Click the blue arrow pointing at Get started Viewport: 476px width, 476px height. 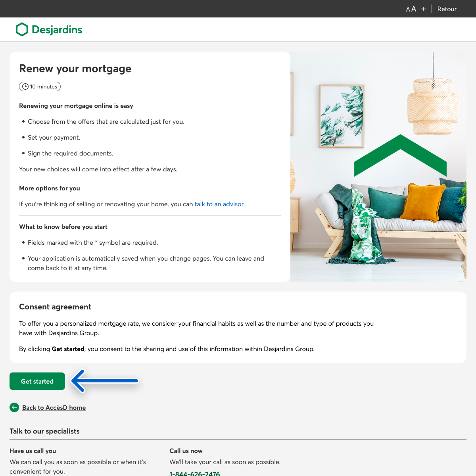pyautogui.click(x=105, y=381)
